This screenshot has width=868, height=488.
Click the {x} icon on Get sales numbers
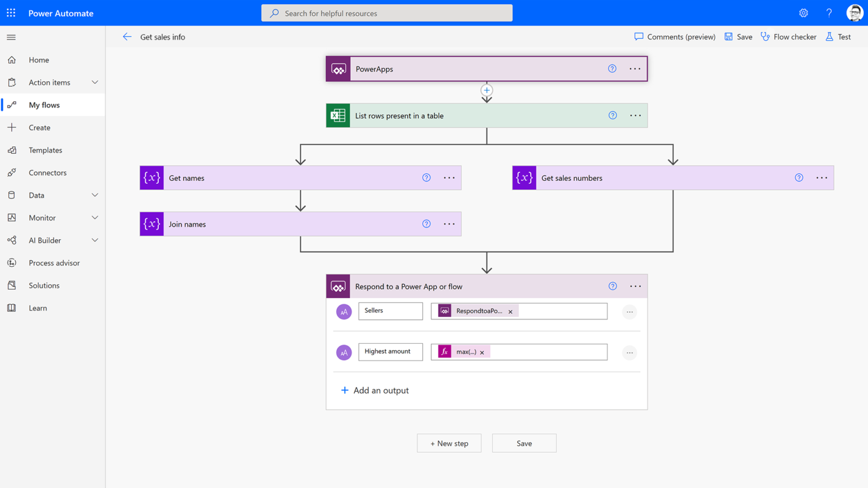[524, 178]
